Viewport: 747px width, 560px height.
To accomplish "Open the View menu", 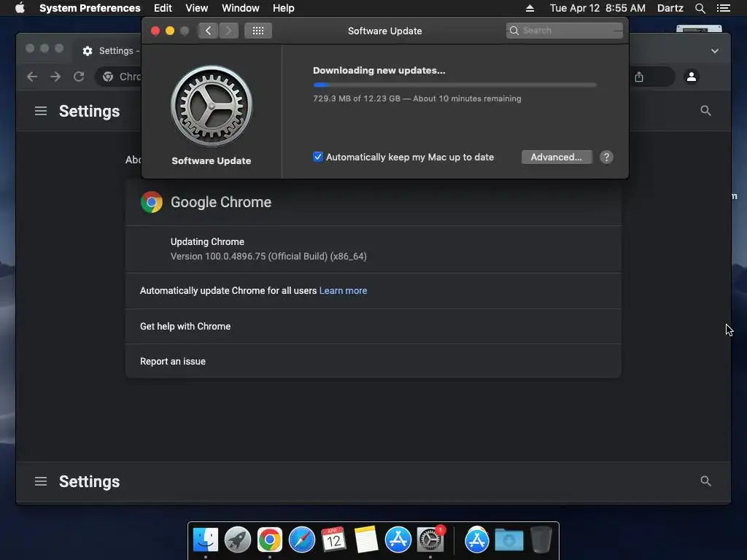I will pos(196,8).
